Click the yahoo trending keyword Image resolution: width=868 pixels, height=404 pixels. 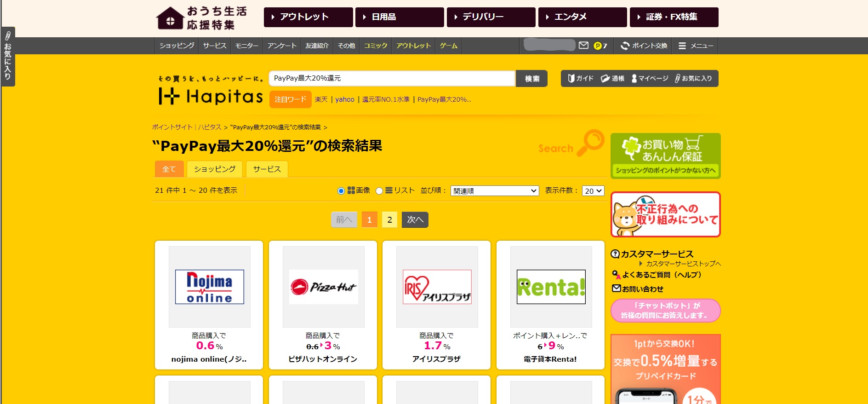click(345, 99)
